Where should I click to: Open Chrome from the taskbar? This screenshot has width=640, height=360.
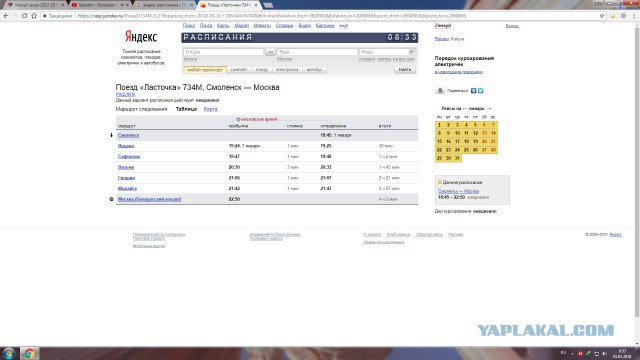click(29, 353)
